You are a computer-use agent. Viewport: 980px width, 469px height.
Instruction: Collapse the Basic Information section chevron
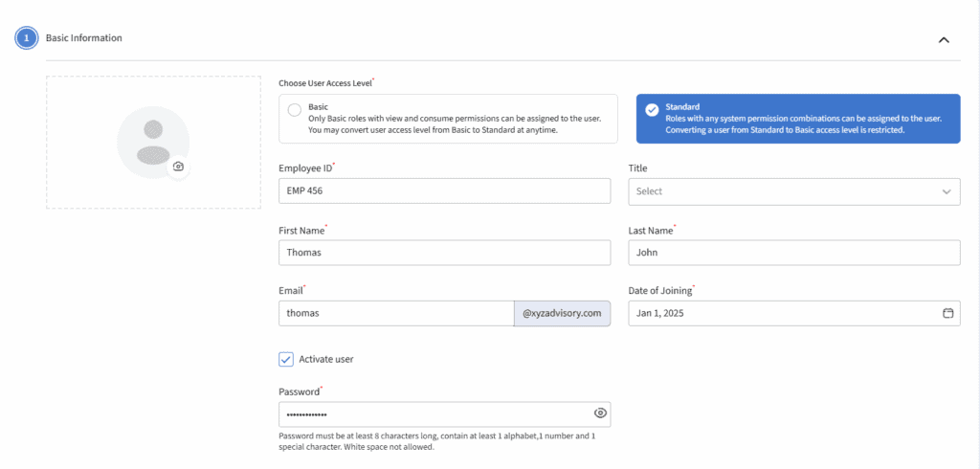pyautogui.click(x=944, y=40)
